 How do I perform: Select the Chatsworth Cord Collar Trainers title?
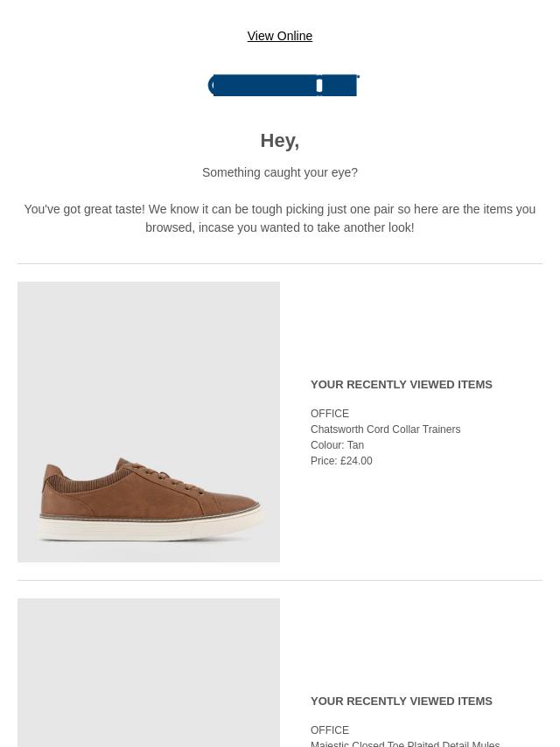(x=385, y=429)
